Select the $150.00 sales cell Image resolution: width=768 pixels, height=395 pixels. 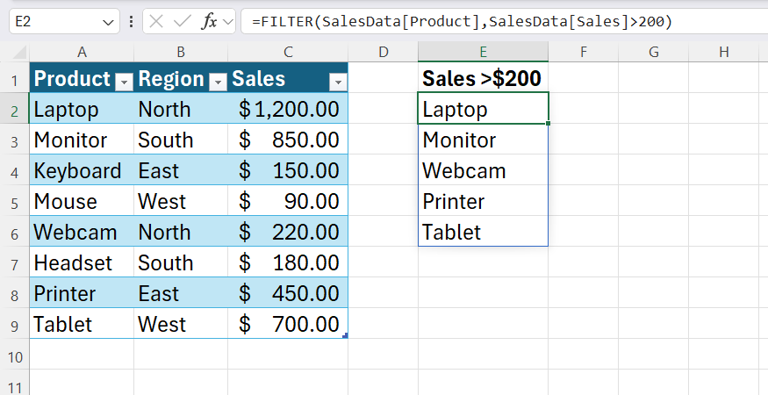pos(288,171)
